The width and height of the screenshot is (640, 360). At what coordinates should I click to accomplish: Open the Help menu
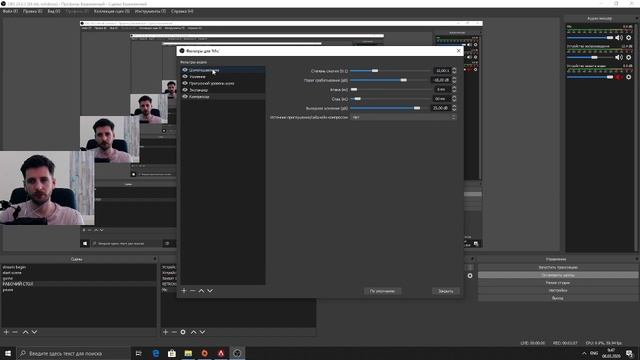(182, 11)
